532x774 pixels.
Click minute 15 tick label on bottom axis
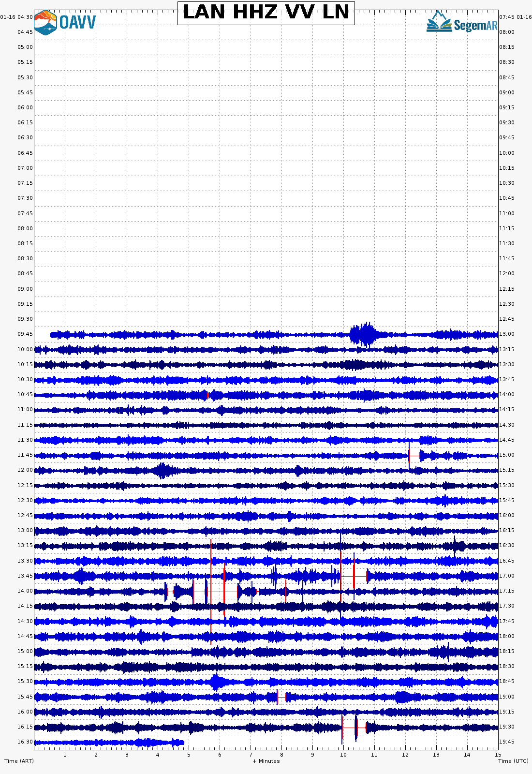(x=497, y=755)
